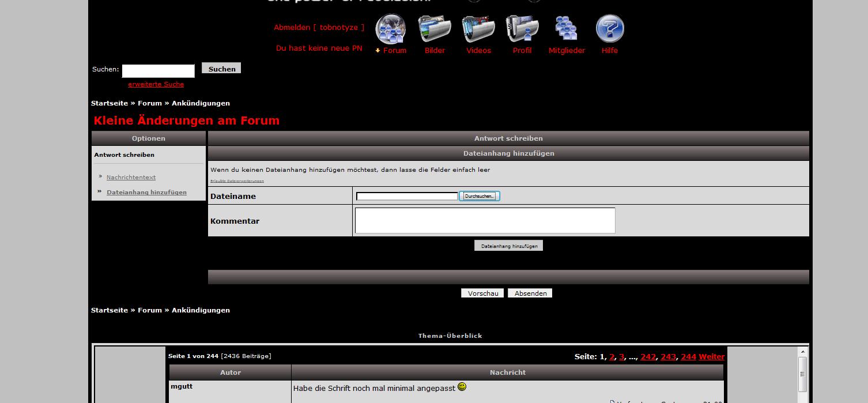Select Nachrichtentext in the Optionen sidebar
Image resolution: width=868 pixels, height=403 pixels.
click(131, 178)
